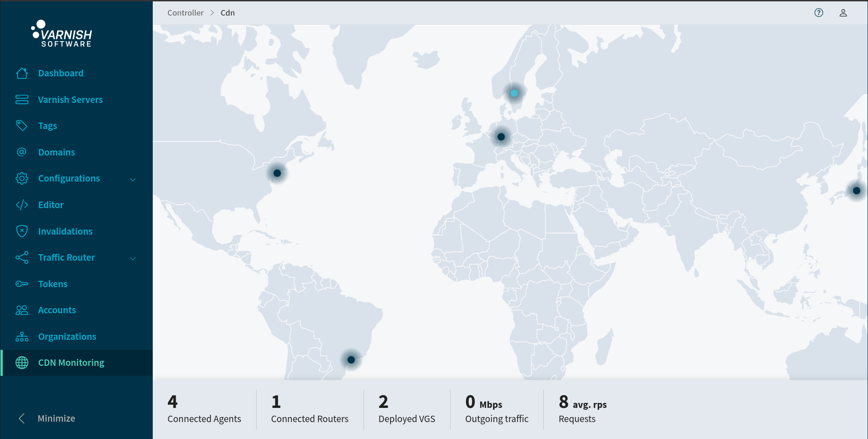Screen dimensions: 868x439
Task: Expand the Traffic Router submenu
Action: pyautogui.click(x=133, y=258)
